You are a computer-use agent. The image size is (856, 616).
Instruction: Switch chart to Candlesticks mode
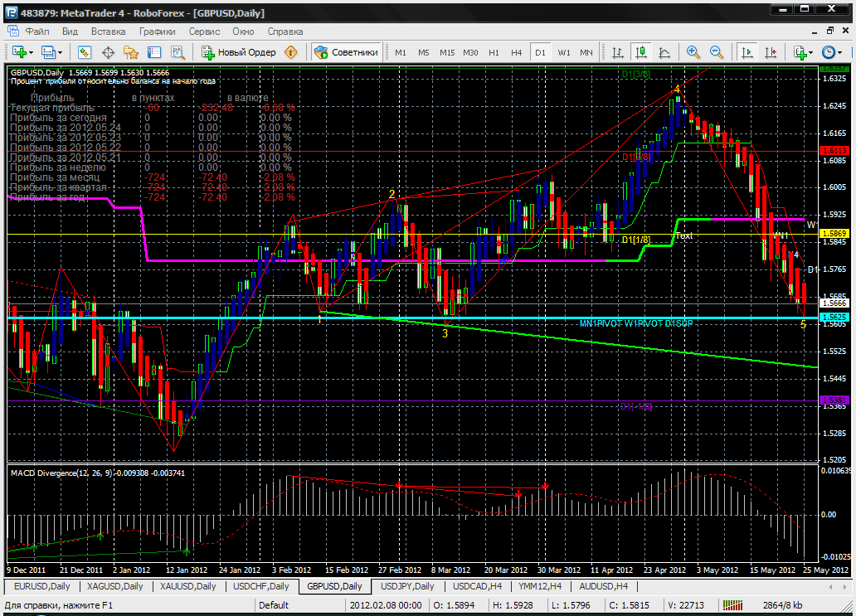pos(641,52)
